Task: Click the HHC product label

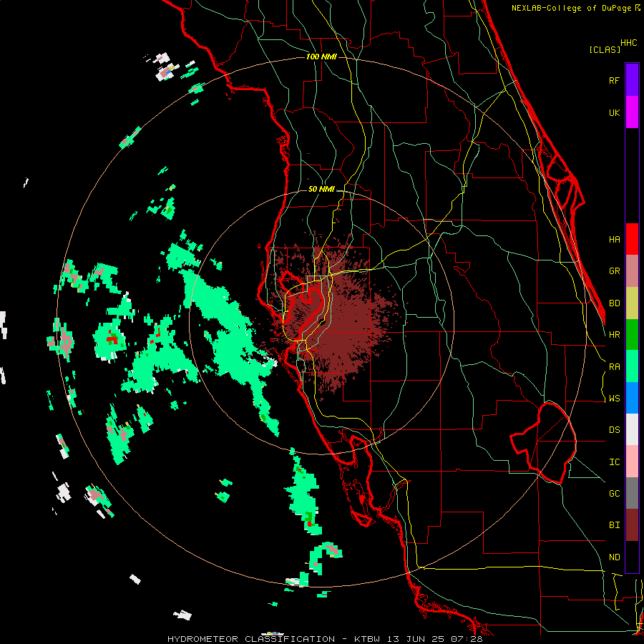Action: pyautogui.click(x=628, y=43)
